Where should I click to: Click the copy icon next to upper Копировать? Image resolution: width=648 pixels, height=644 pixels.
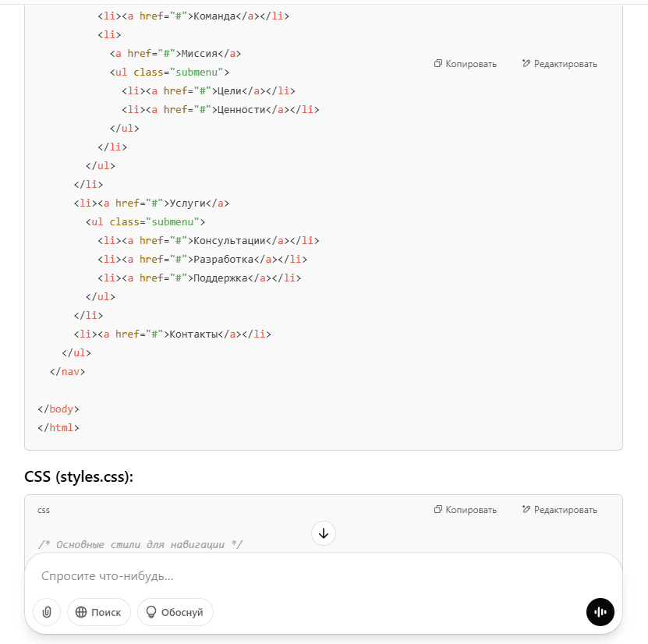click(x=438, y=63)
